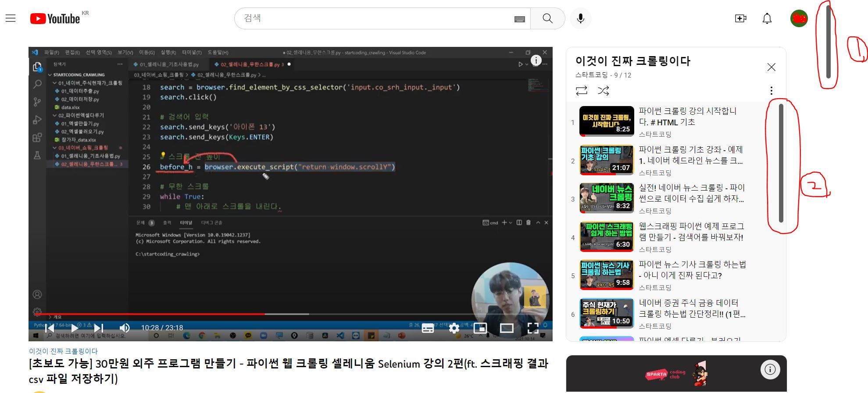Open the create video camera icon
The image size is (868, 393).
tap(740, 18)
